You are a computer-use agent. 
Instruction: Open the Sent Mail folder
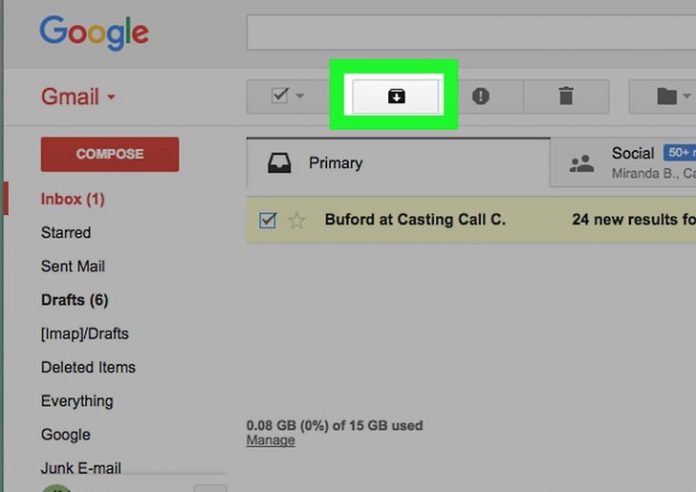tap(72, 266)
